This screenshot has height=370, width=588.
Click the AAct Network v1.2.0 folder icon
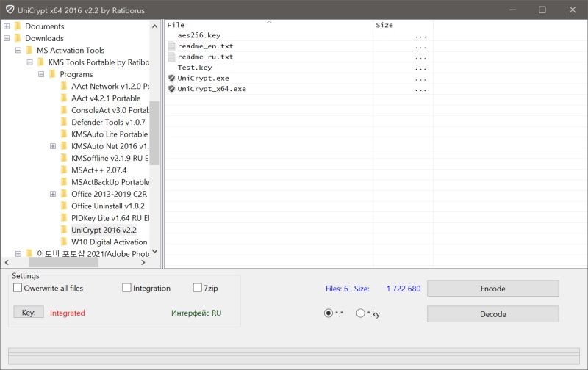pos(64,86)
